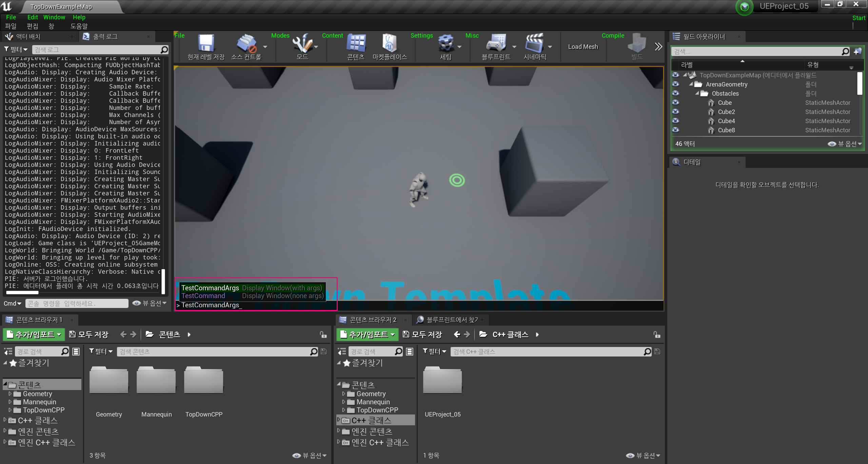Open the Content browser toolbar icon

(x=356, y=43)
